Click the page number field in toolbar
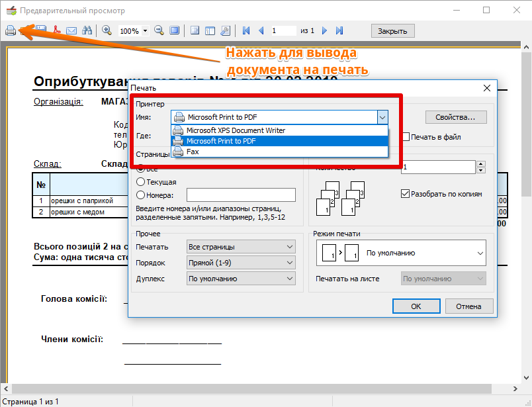The width and height of the screenshot is (532, 407). tap(284, 30)
